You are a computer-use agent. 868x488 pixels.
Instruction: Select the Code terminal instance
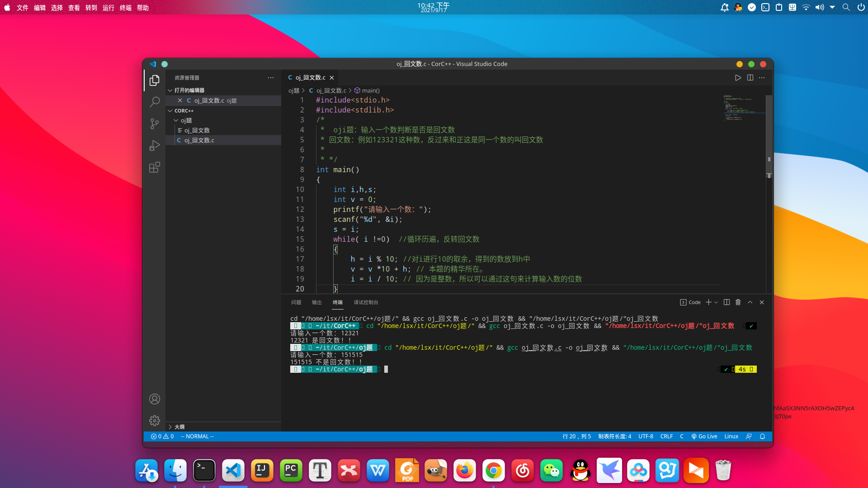(690, 302)
